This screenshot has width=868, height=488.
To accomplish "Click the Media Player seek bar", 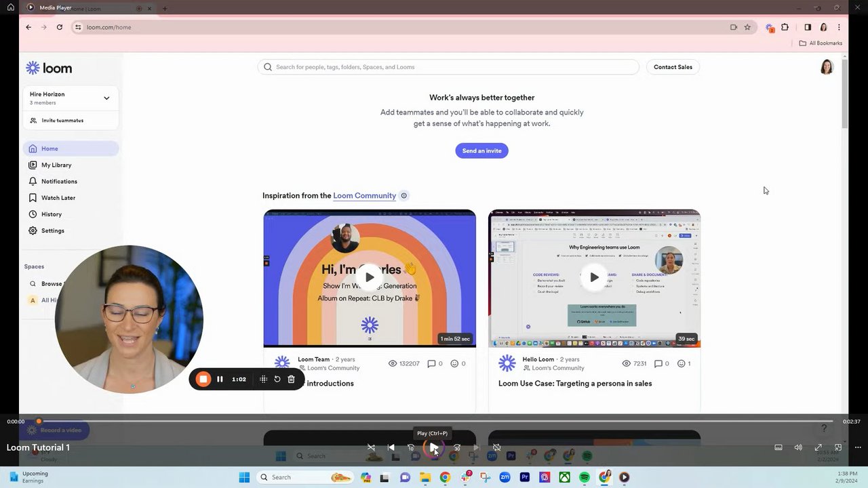I will 434,422.
